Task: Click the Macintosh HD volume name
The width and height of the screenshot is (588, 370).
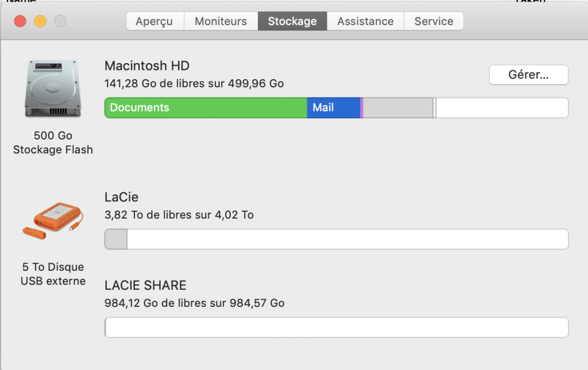Action: (x=147, y=66)
